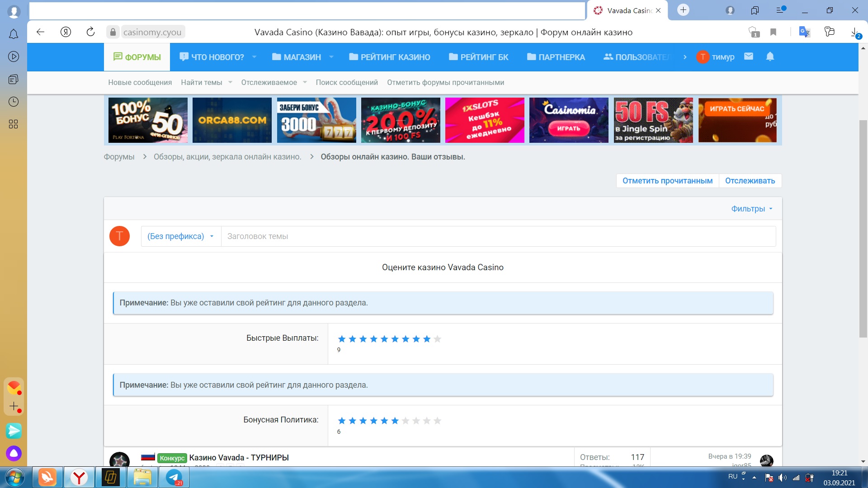Click Поиск сообщений link
The image size is (868, 488).
(347, 82)
